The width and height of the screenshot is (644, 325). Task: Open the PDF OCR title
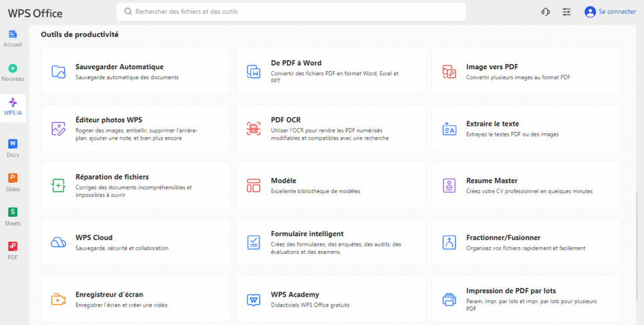click(x=286, y=120)
